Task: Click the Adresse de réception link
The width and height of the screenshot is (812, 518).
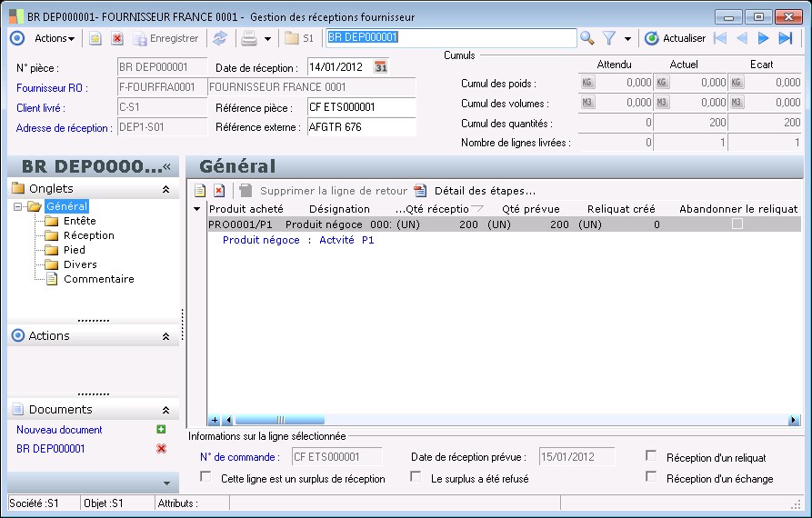Action: [x=64, y=128]
